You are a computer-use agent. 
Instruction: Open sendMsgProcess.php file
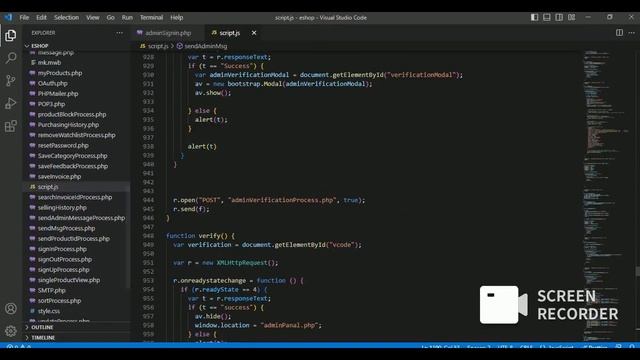click(x=66, y=228)
